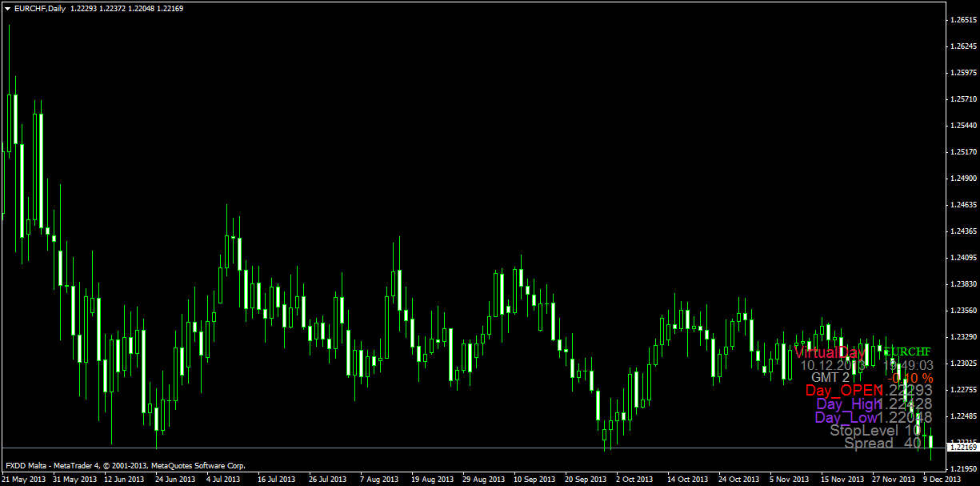Click 2 Oct 2013 on the time axis

pos(636,480)
